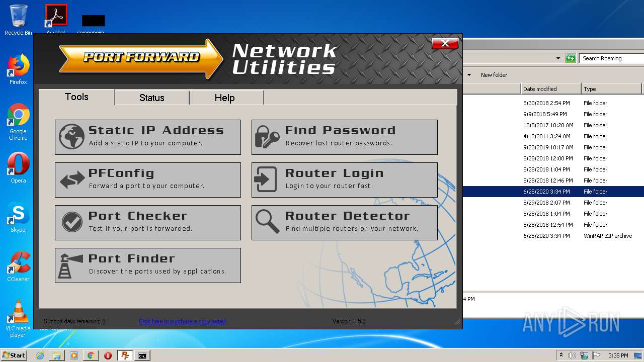644x362 pixels.
Task: Open the Opera desktop shortcut
Action: click(x=18, y=168)
